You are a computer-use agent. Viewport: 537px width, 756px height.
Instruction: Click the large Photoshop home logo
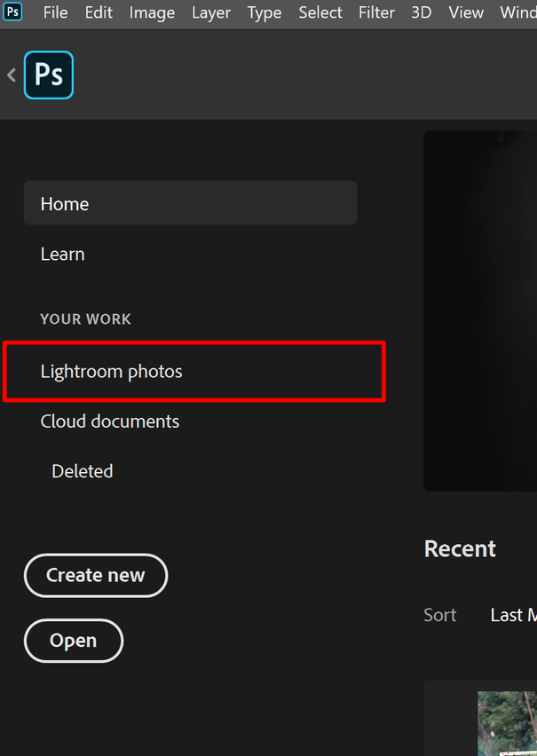[49, 75]
